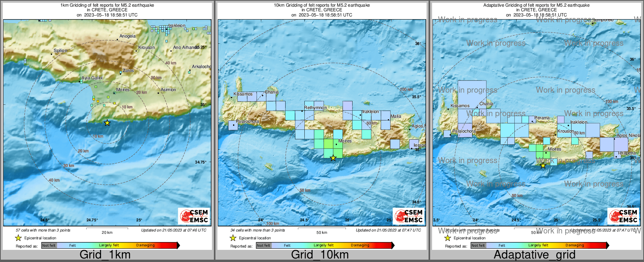Click the Agios Nikolaos label on the adaptive map
Screen dimensions: 644x262
(x=629, y=135)
